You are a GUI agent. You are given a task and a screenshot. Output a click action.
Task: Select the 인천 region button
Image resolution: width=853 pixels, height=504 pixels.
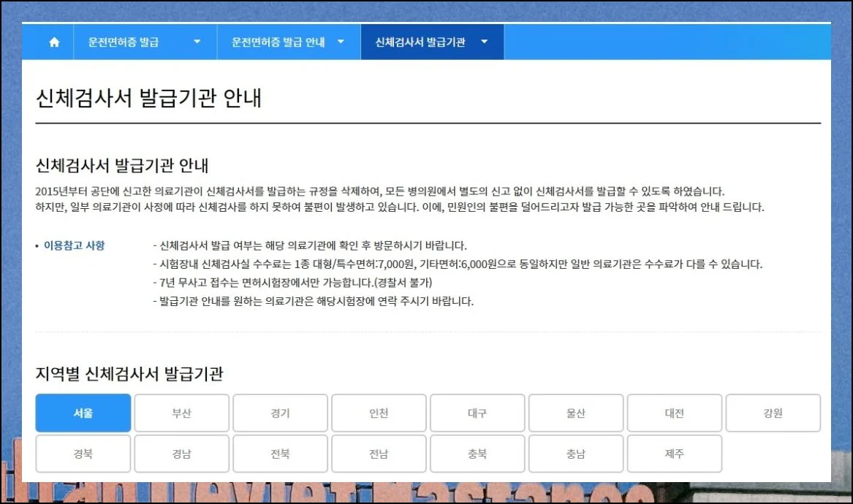point(379,413)
